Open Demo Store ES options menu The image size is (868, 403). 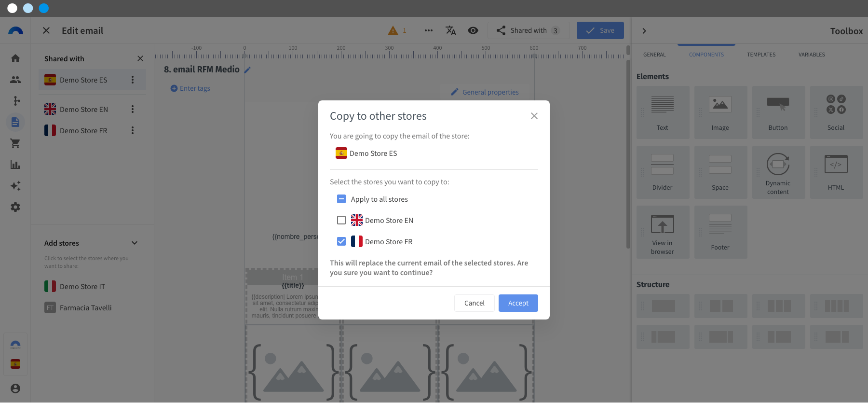(133, 80)
